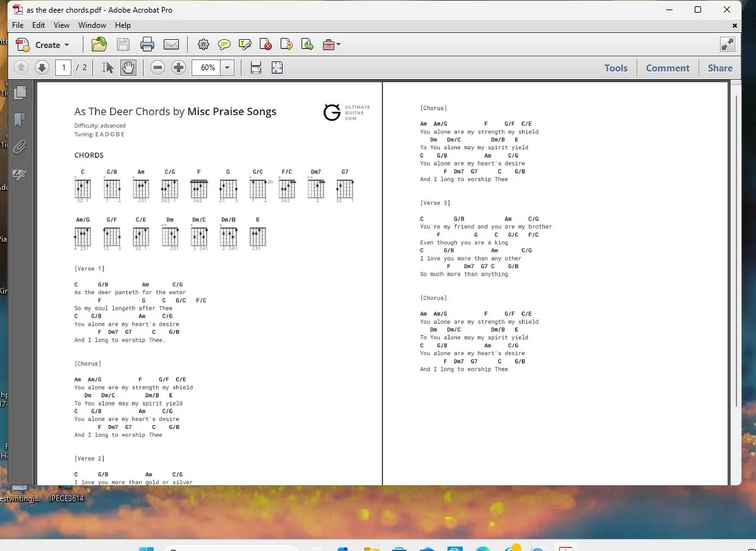Expand the toolbox dropdown arrow

338,45
